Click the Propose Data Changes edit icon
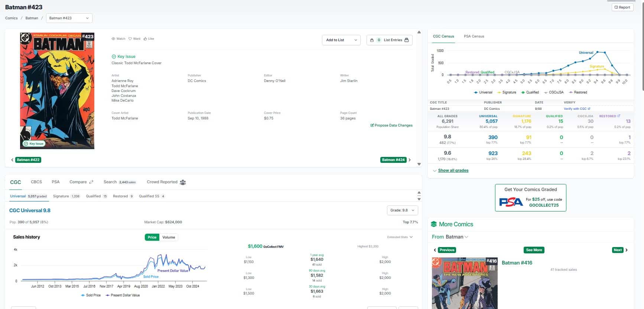This screenshot has width=644, height=309. 372,125
